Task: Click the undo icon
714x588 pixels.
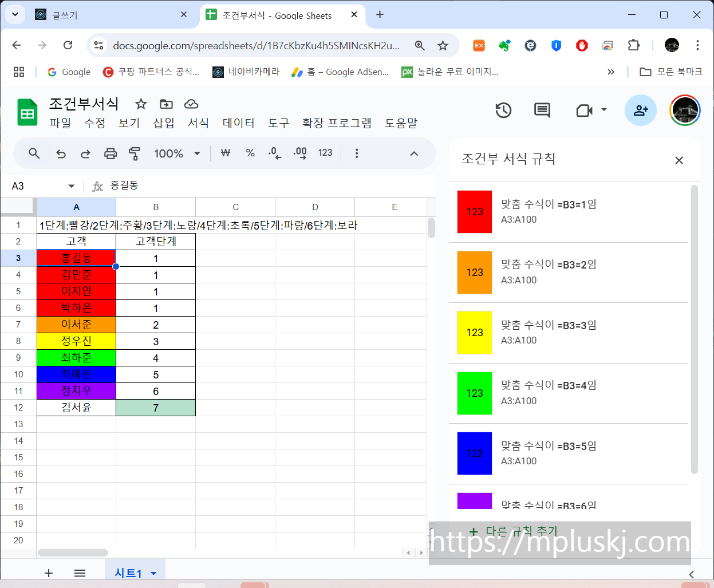Action: coord(61,153)
